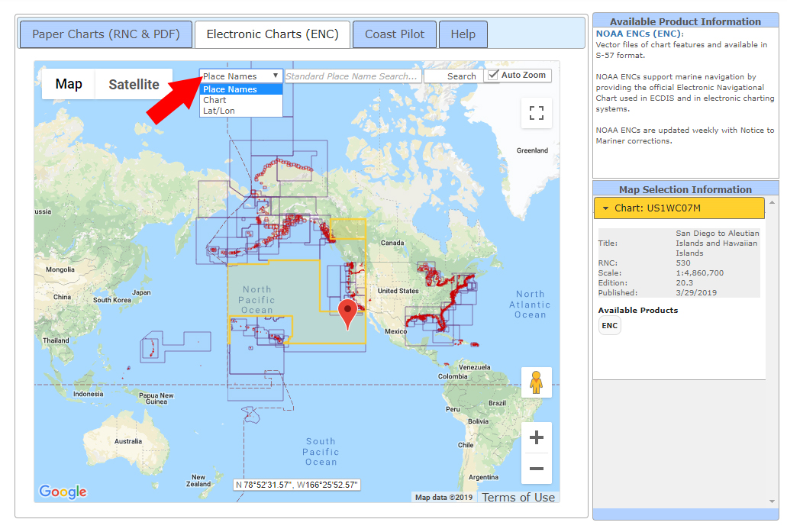Click the South Pacific Ocean label
Viewport: 787px width, 532px height.
321,452
